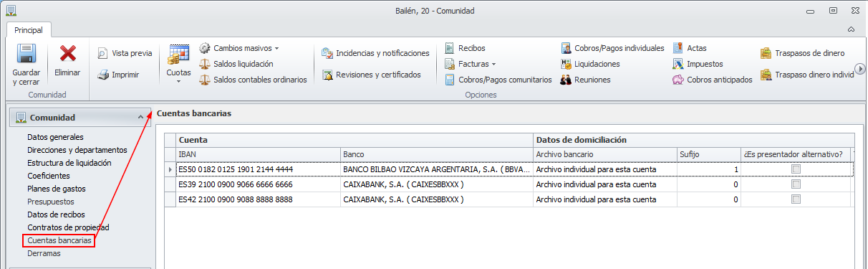
Task: Click the CAIXABANK cell in the ES39 row
Action: [437, 184]
